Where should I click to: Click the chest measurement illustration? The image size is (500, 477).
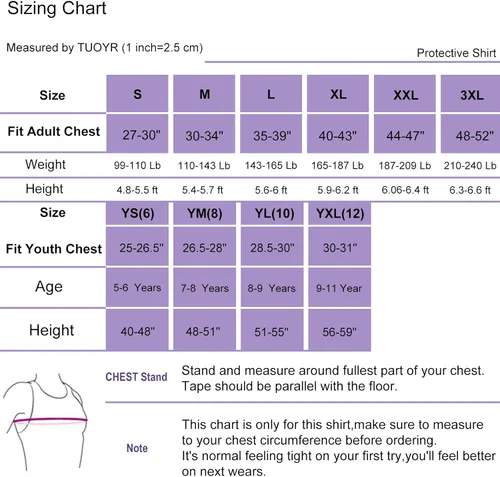(x=46, y=422)
